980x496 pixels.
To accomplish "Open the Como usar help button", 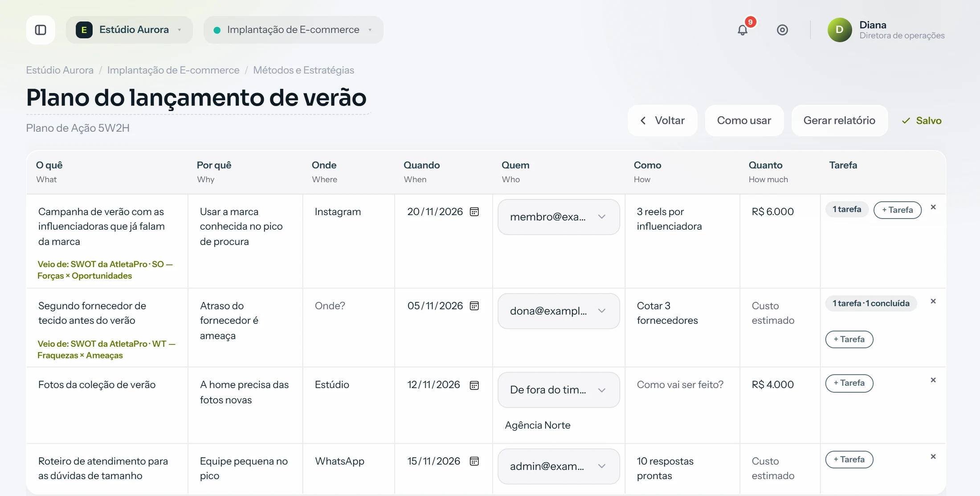I will (744, 121).
